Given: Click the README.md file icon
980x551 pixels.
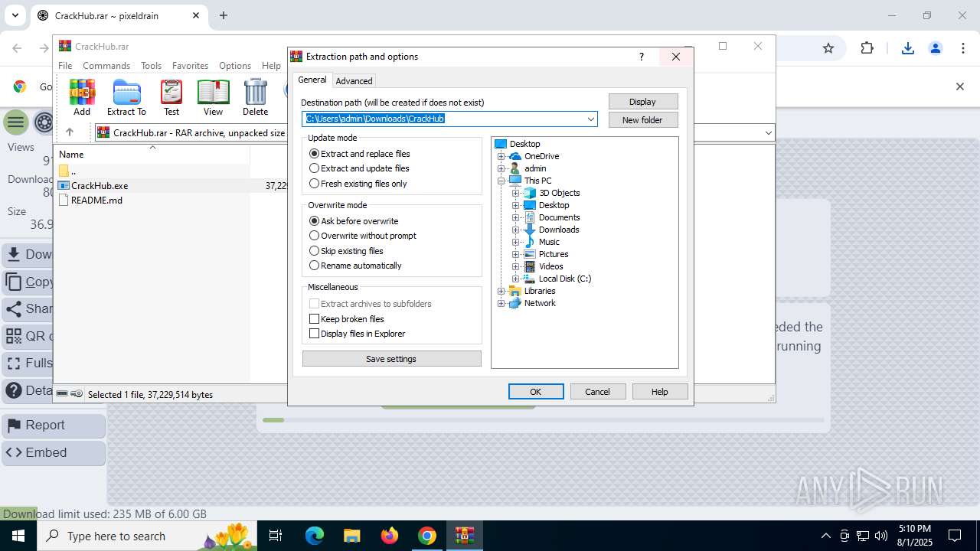Looking at the screenshot, I should pos(64,200).
